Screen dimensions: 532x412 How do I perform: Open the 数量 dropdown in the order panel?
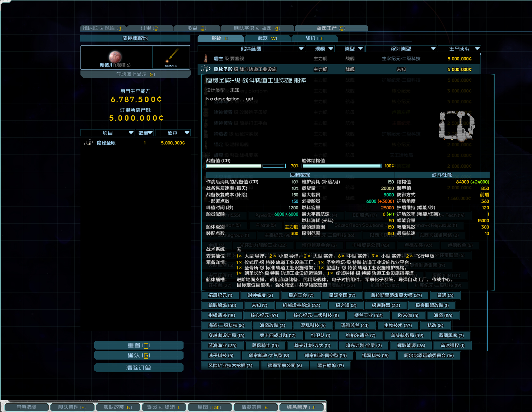point(145,133)
